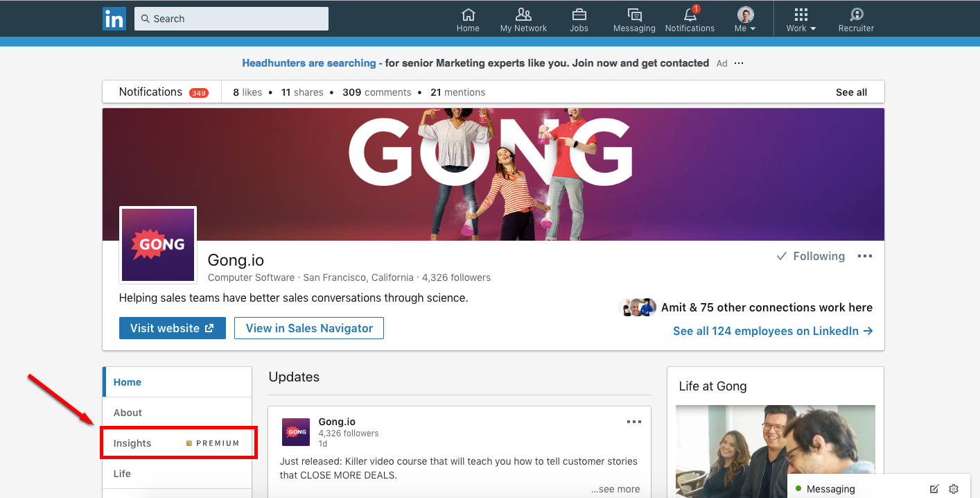Toggle the Following button
This screenshot has width=980, height=498.
(x=811, y=256)
